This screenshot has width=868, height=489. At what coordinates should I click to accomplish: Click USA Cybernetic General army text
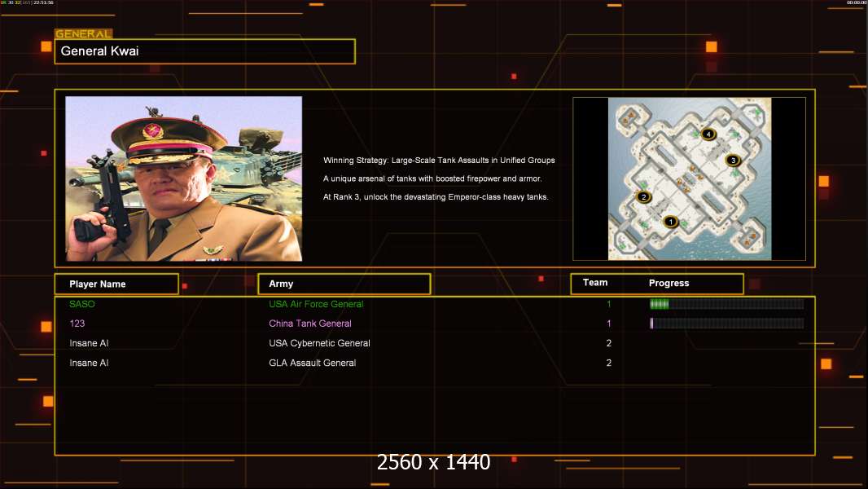pyautogui.click(x=319, y=343)
